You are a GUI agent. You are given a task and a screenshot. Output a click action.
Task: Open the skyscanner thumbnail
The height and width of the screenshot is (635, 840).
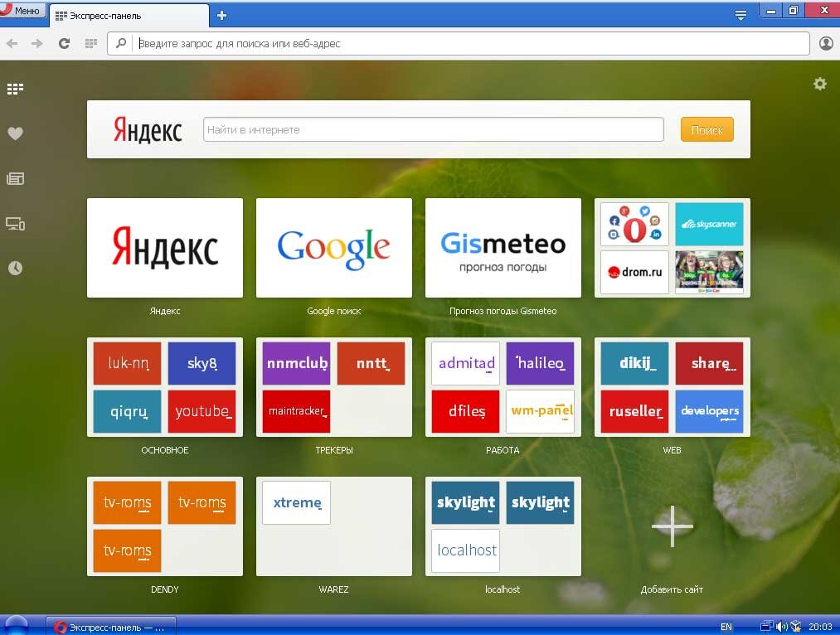point(709,224)
